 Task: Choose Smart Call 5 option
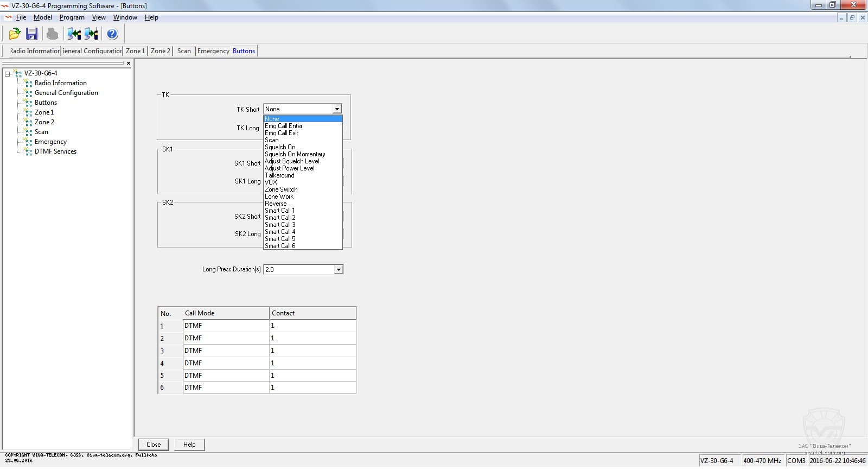pyautogui.click(x=303, y=239)
